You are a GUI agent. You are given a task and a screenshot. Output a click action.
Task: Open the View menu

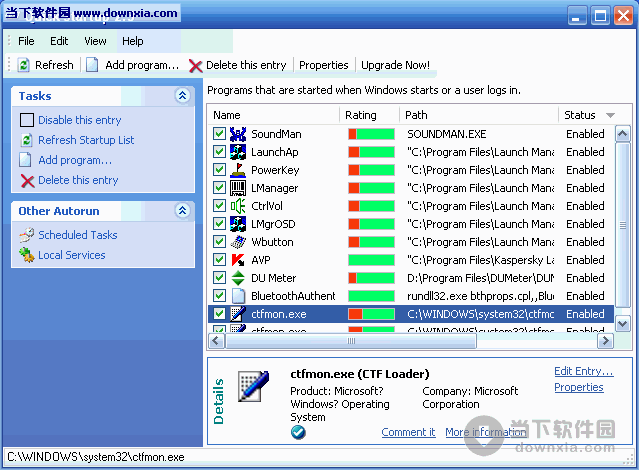pos(95,41)
